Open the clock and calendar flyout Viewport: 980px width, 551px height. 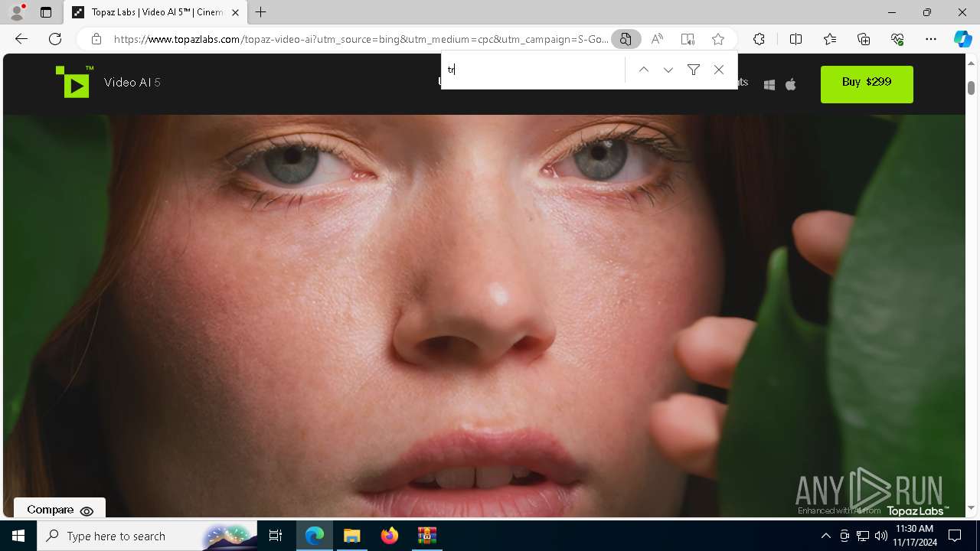point(913,536)
